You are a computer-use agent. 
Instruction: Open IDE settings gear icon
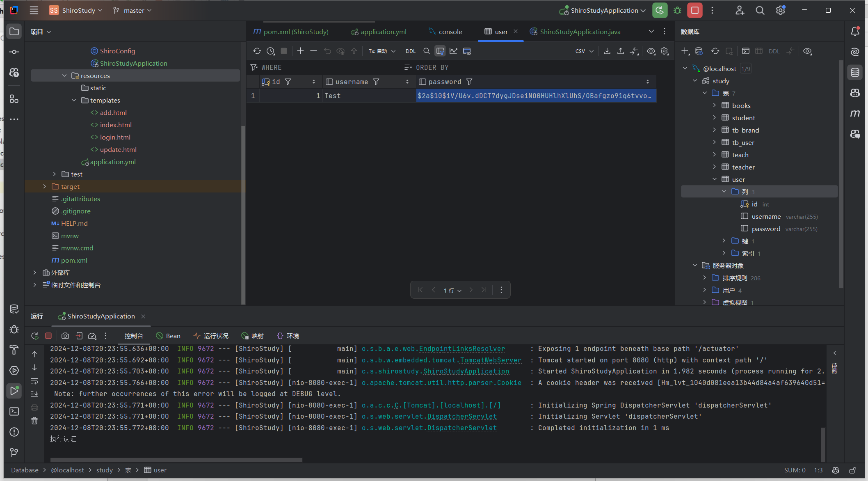pos(780,10)
